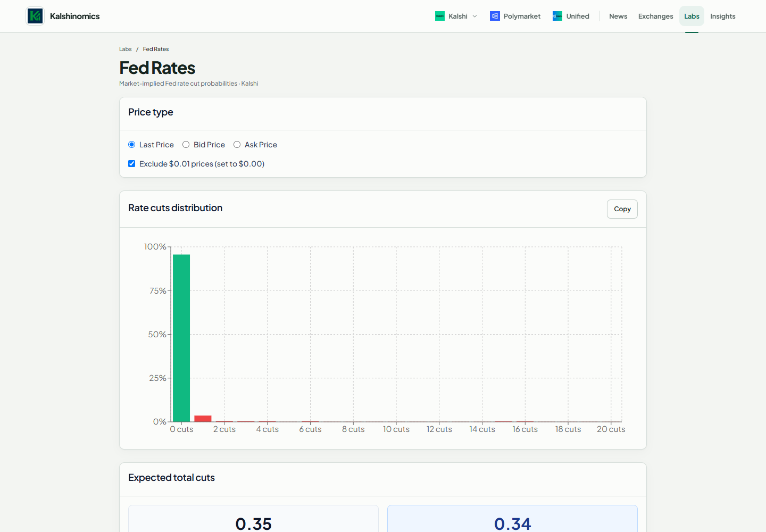This screenshot has height=532, width=766.
Task: Click the 0.35 expected cuts value
Action: click(253, 524)
